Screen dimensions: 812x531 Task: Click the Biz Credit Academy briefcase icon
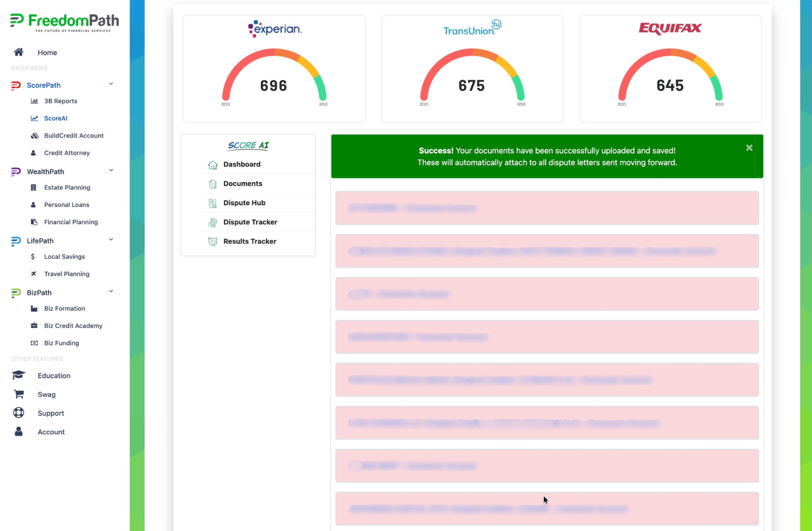(34, 326)
